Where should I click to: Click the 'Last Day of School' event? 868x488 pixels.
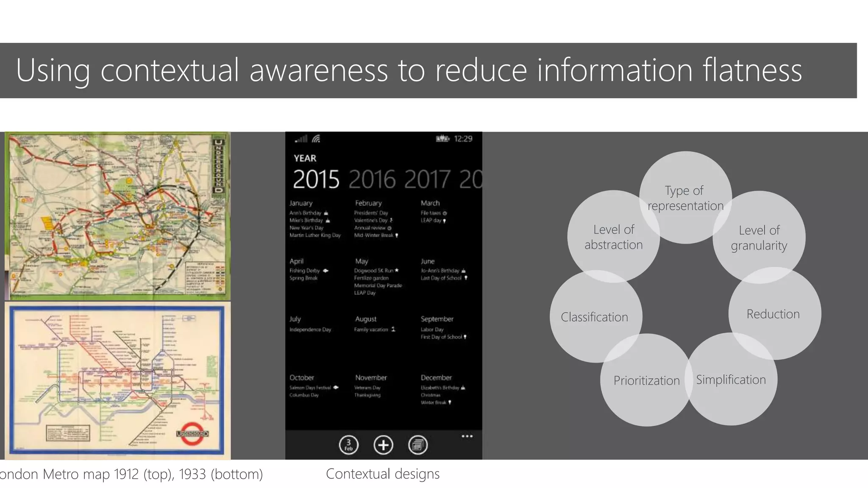click(x=444, y=278)
